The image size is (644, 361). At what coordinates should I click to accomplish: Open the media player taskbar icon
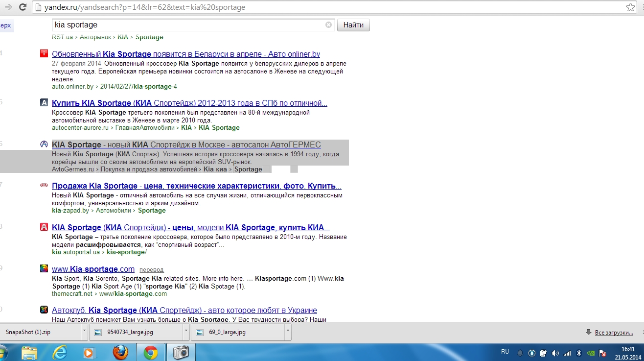(89, 352)
